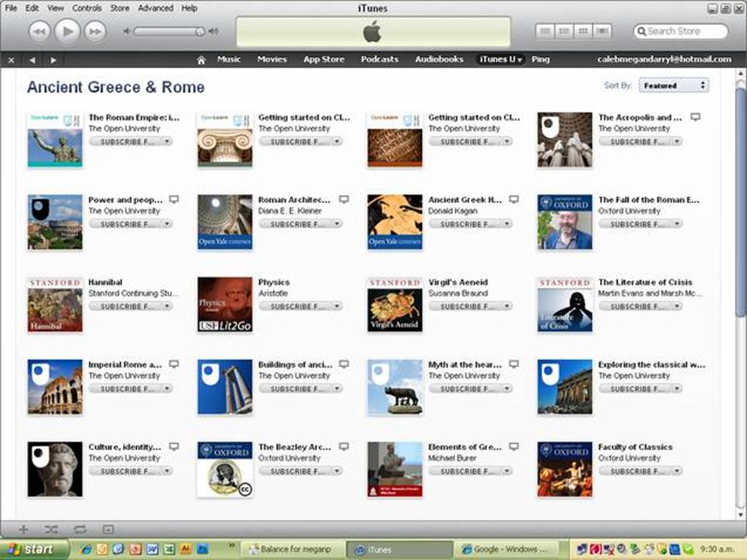
Task: Open the Ping tab
Action: click(x=540, y=60)
